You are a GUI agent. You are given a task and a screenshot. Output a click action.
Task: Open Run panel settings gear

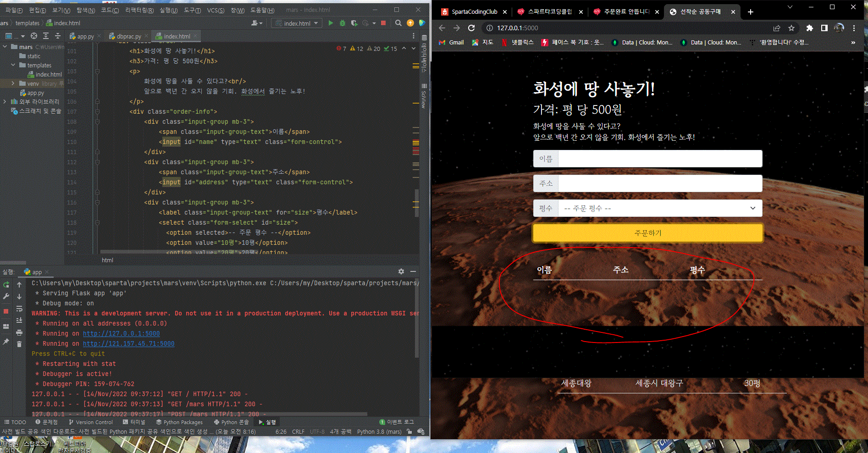point(401,271)
